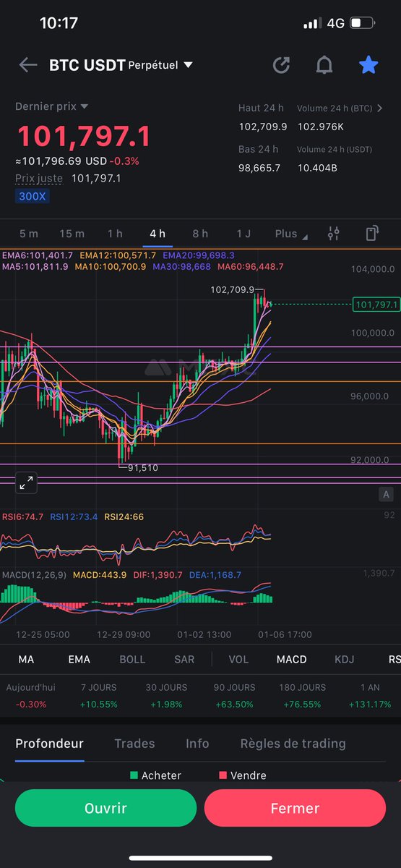
Task: Switch to the Info tab
Action: coord(197,743)
